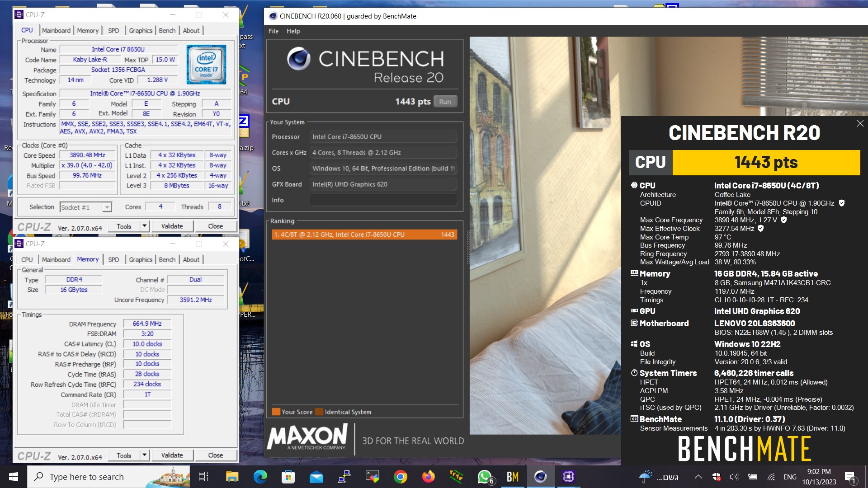This screenshot has width=868, height=488.
Task: Expand Tools dropdown arrow in top CPU-Z window
Action: point(145,226)
